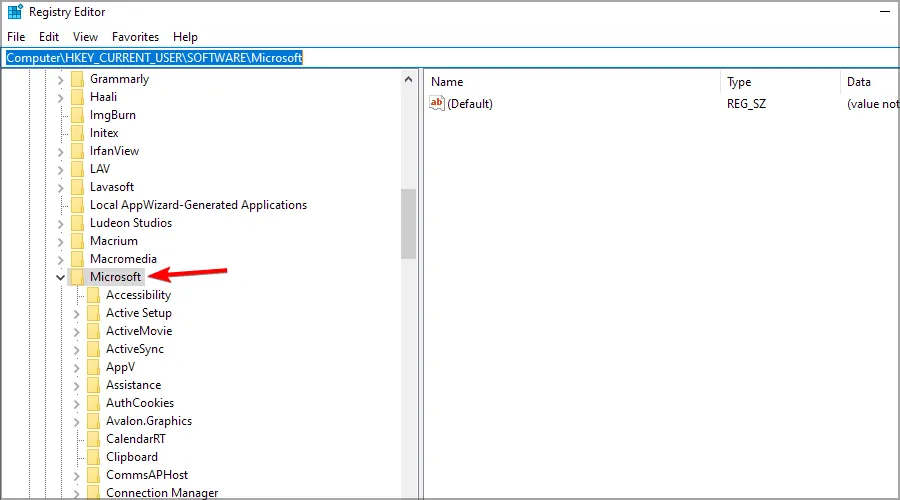
Task: Click the CommsAPHost folder icon
Action: point(94,475)
